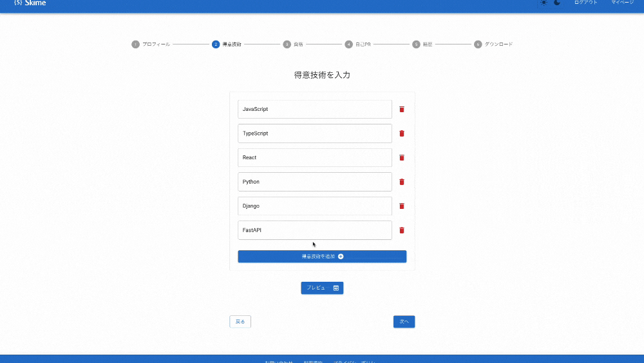Focus the JavaScript input field
644x363 pixels.
(x=315, y=110)
